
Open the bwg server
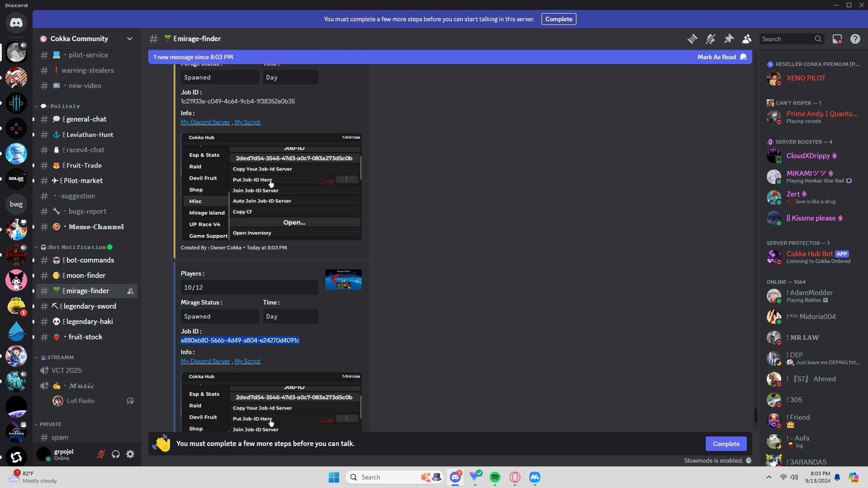click(x=16, y=204)
